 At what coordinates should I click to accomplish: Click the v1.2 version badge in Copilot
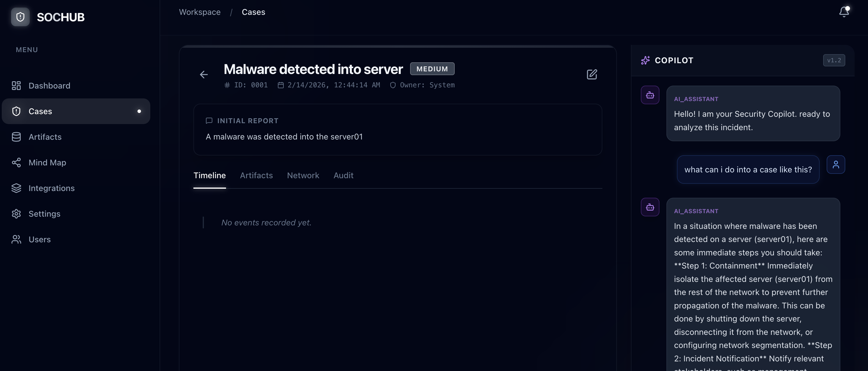coord(834,60)
